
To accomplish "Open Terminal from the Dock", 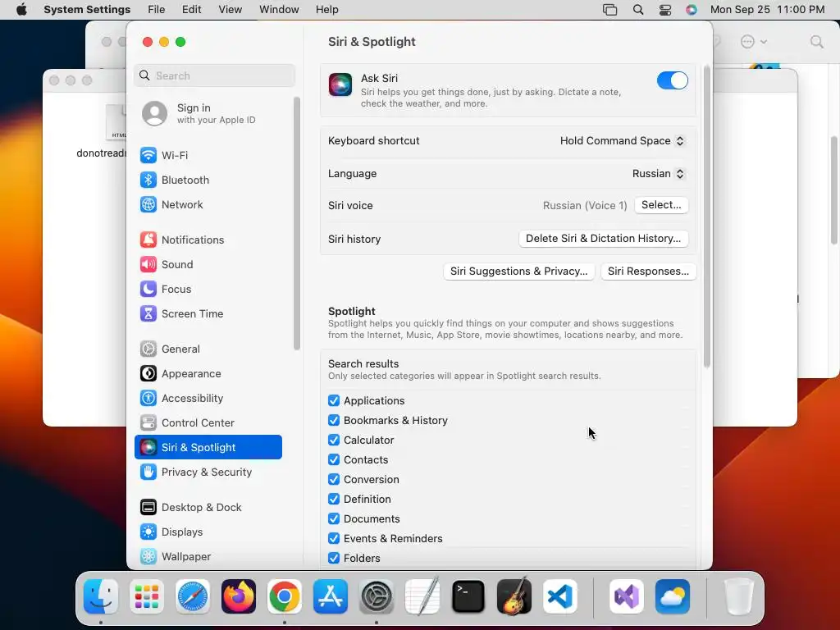I will (468, 596).
